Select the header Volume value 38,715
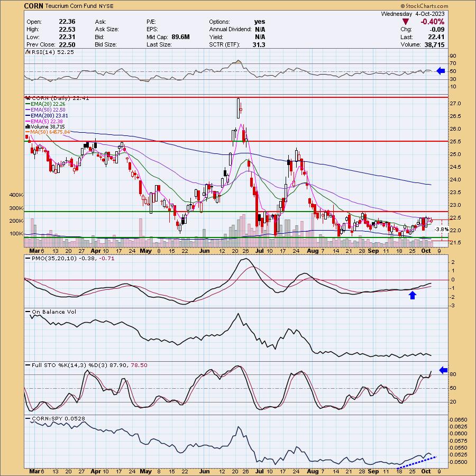The height and width of the screenshot is (476, 476). point(434,44)
